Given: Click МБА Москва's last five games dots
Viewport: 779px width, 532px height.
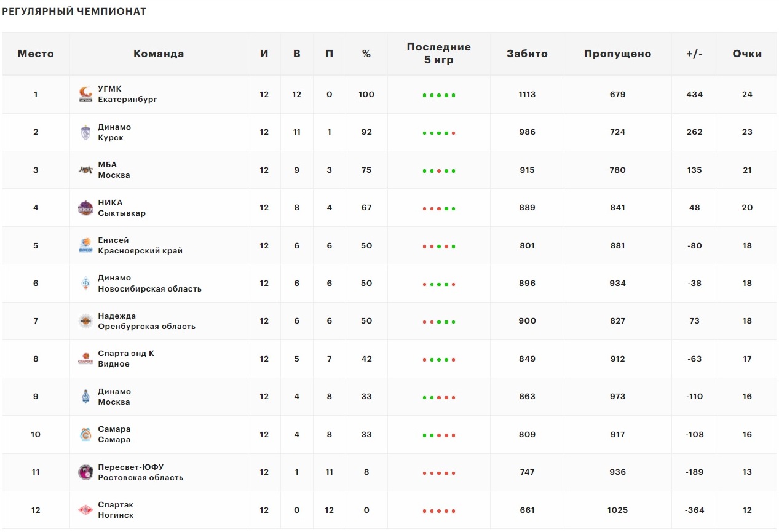Looking at the screenshot, I should click(x=439, y=171).
